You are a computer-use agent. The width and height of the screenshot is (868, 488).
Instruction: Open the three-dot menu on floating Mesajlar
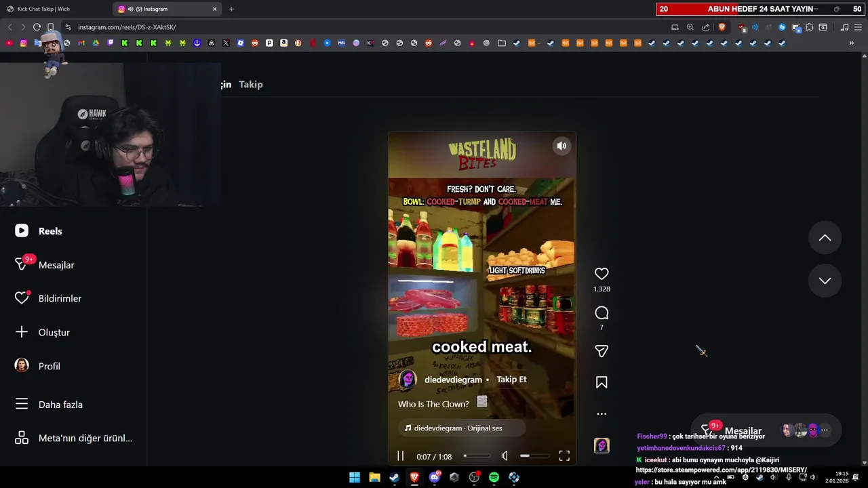coord(825,430)
